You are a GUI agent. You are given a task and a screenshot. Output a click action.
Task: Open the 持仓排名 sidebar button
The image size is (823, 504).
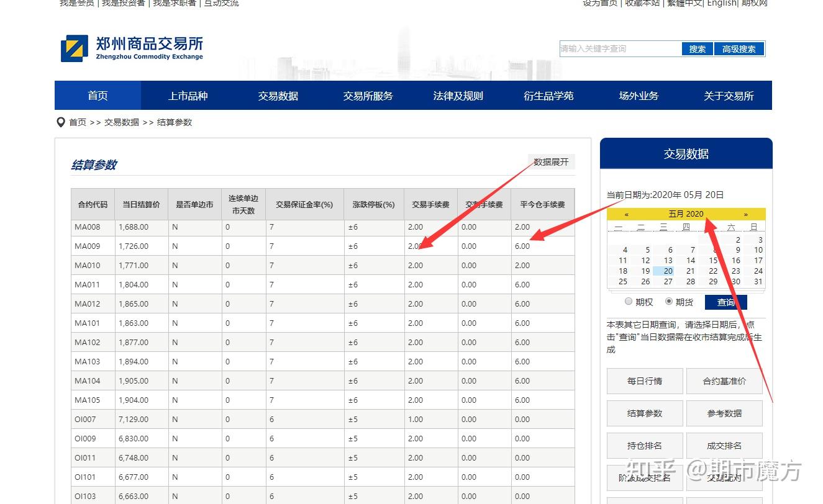645,446
